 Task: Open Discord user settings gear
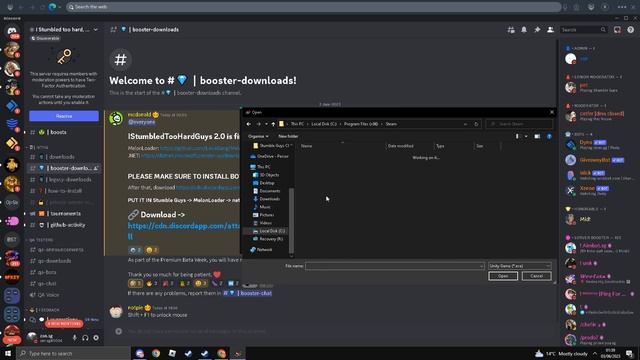click(x=96, y=338)
